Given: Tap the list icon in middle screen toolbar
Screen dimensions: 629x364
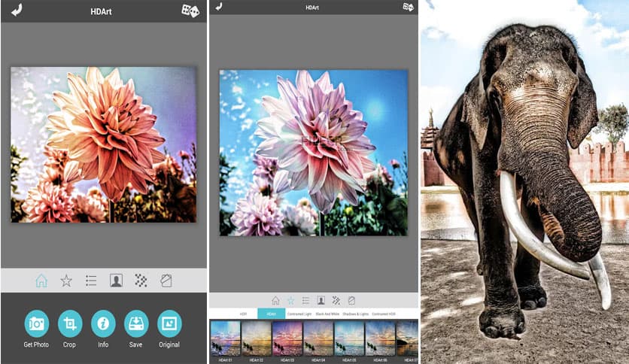Looking at the screenshot, I should (x=305, y=300).
